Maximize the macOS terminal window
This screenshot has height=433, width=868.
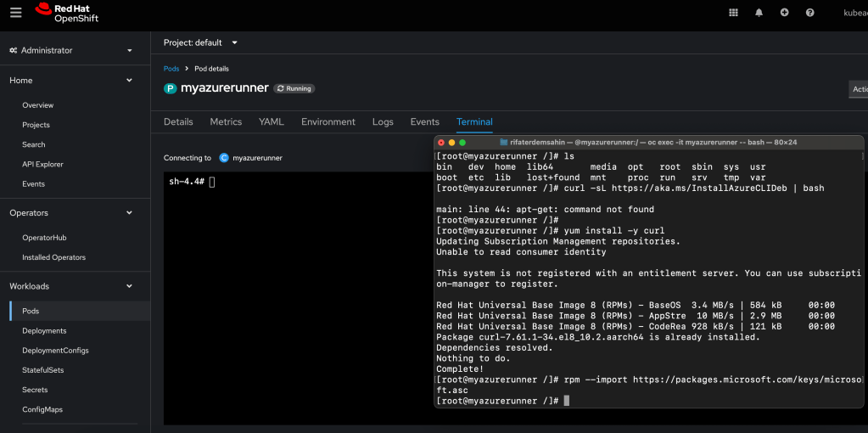coord(462,143)
